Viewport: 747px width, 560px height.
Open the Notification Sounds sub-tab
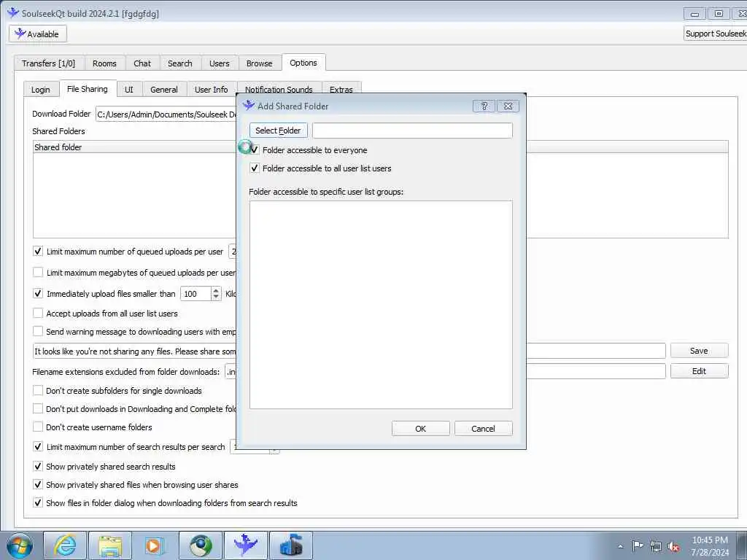[x=279, y=89]
